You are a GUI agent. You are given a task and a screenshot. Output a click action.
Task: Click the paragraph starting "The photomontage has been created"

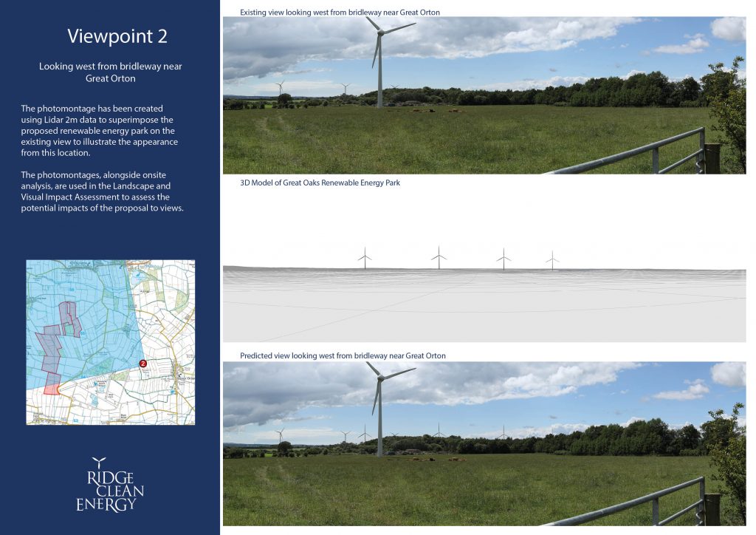pos(100,131)
